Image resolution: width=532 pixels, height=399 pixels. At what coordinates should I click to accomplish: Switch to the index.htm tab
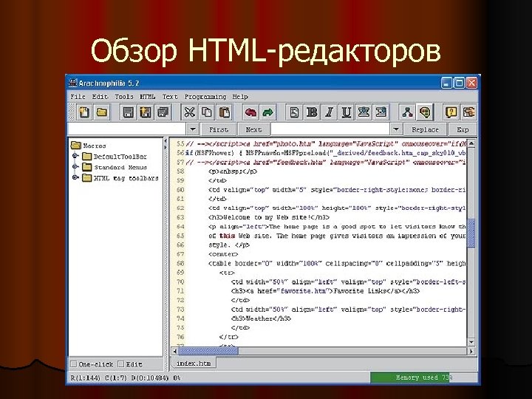(194, 364)
